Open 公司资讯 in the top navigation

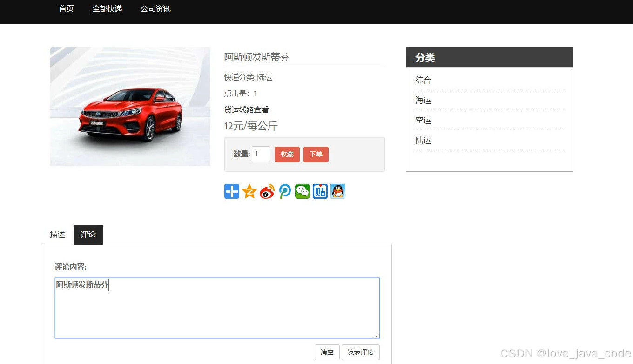(156, 9)
